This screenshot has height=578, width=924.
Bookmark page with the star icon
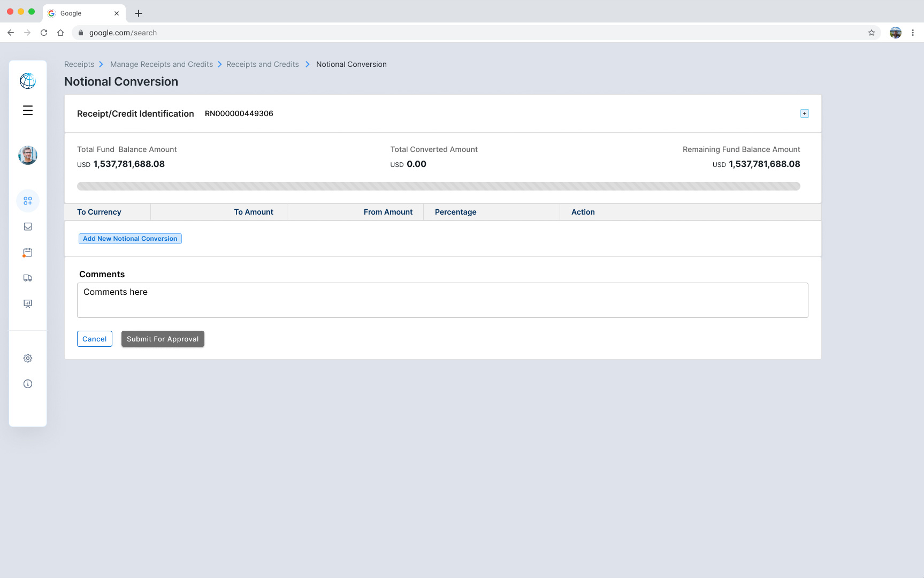(872, 33)
